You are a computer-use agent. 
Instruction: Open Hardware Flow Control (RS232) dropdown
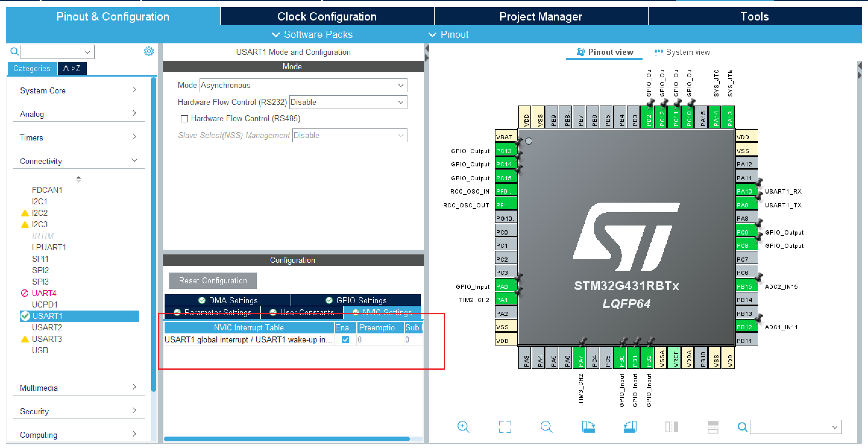coord(348,102)
